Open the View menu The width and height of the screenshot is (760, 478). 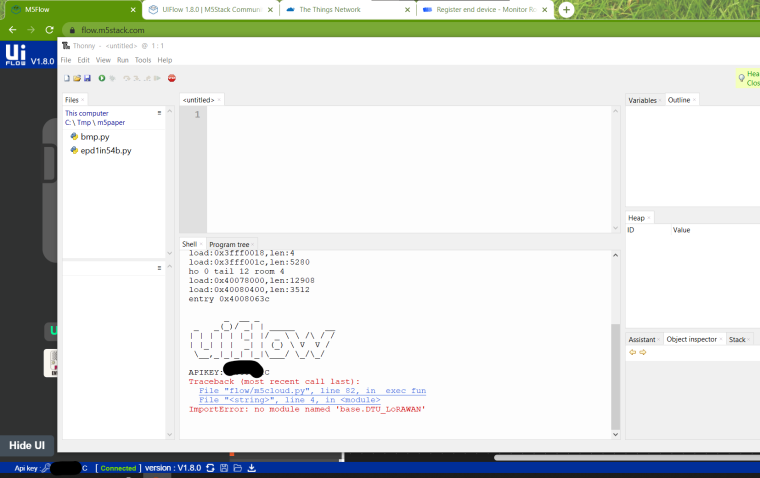point(103,60)
